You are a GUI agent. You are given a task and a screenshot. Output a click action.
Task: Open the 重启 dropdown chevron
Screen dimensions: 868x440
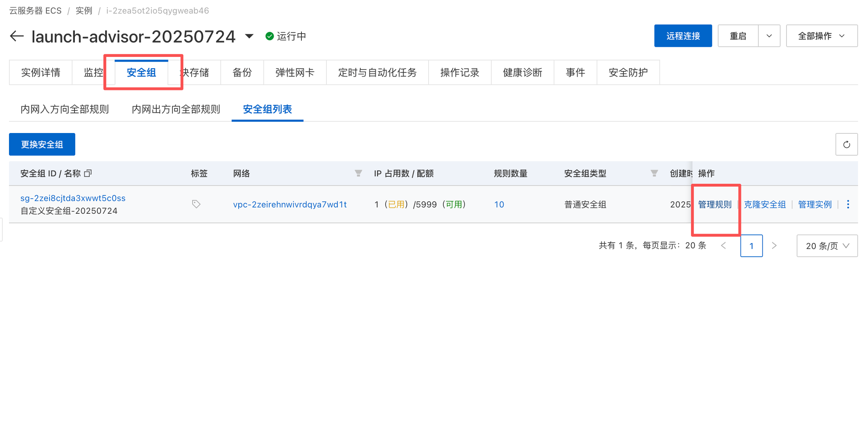[x=769, y=35]
